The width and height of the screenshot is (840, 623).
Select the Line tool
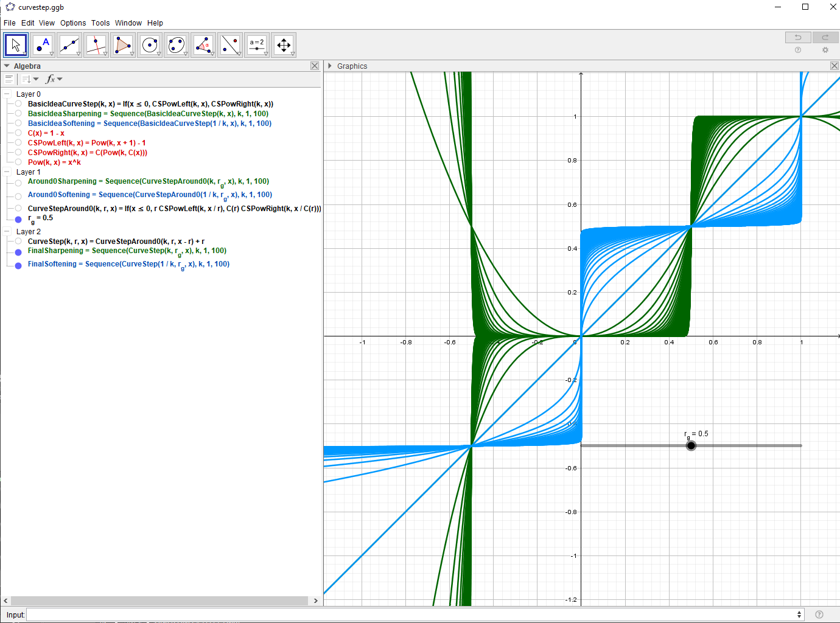pos(69,45)
